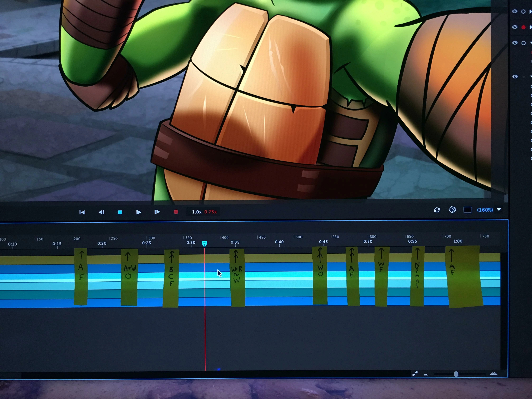Click the 0:40 timecode on the ruler
The image size is (532, 399).
click(279, 242)
